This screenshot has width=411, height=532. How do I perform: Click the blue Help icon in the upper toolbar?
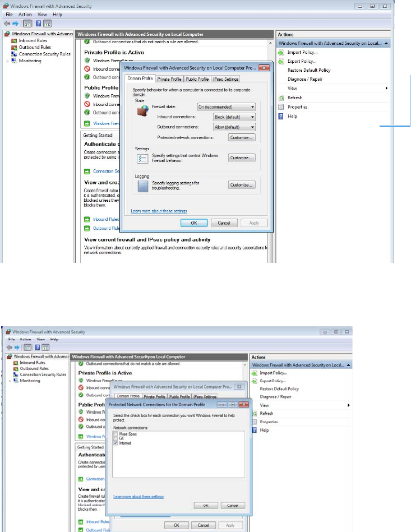point(38,24)
